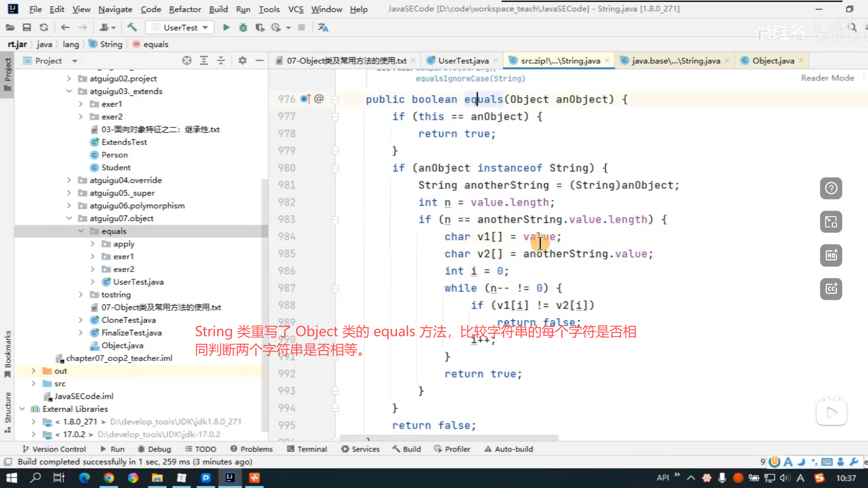Click the Select Opened File target icon
Viewport: 868px width, 488px height.
point(187,61)
